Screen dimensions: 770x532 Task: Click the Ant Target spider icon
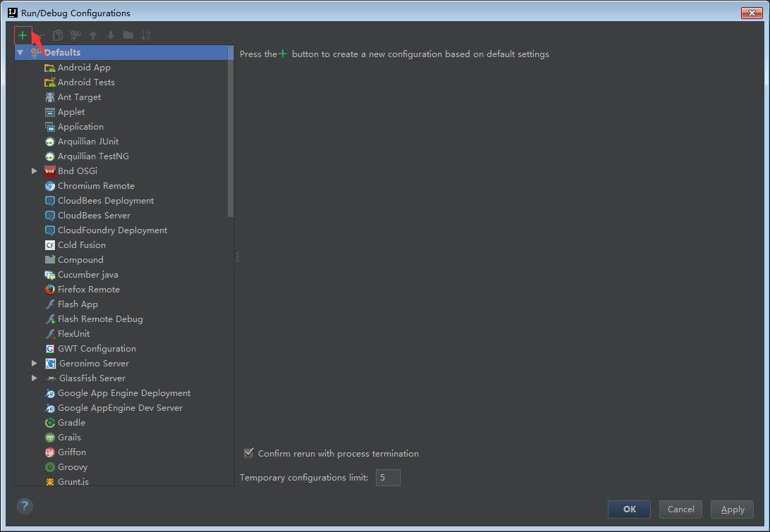(49, 97)
